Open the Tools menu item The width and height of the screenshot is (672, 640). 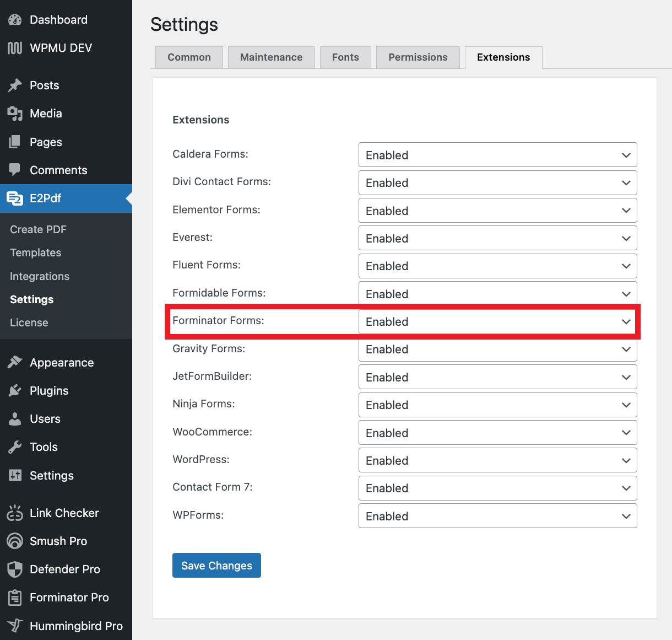[x=66, y=447]
